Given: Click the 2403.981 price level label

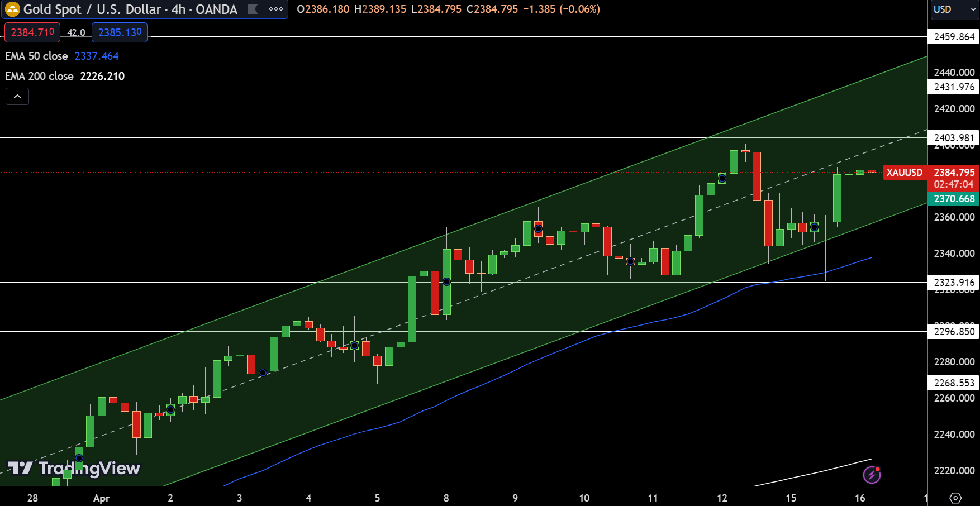Looking at the screenshot, I should (x=954, y=138).
